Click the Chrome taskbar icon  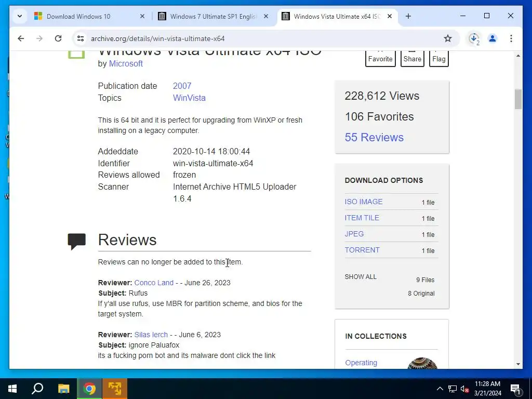(x=89, y=389)
